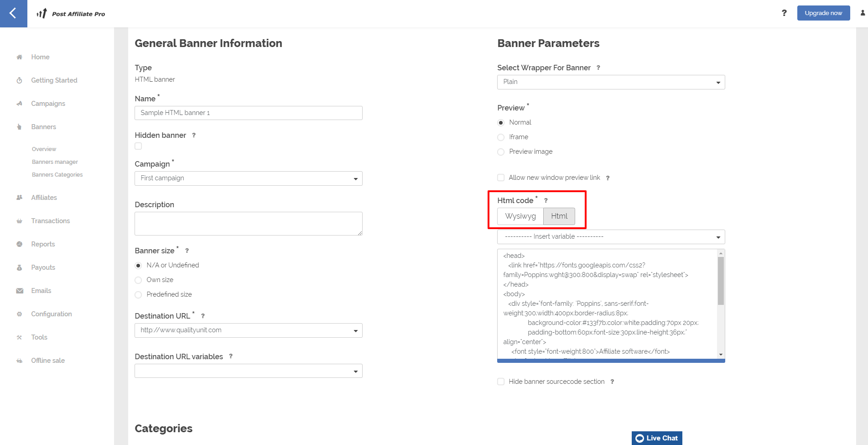Switch to the Wysiwyg editor tab
The width and height of the screenshot is (868, 445).
pos(520,216)
